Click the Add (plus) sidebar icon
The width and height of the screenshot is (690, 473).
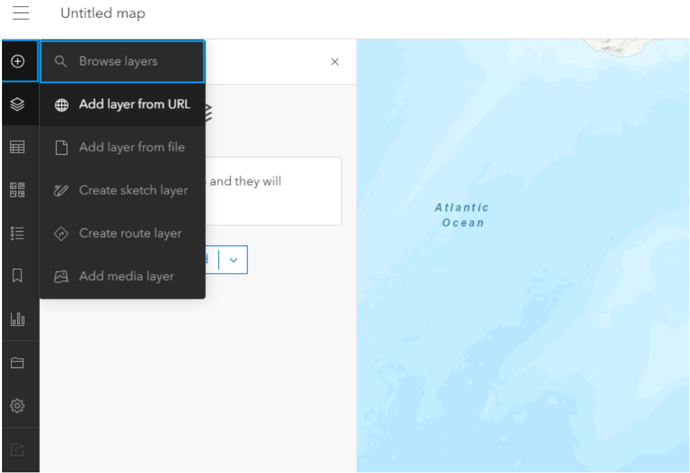point(18,61)
